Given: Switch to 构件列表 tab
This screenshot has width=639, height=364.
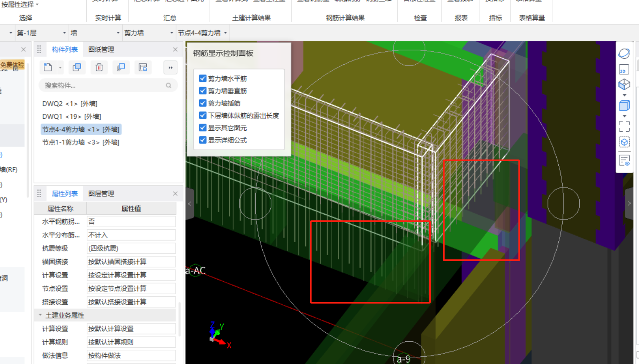Looking at the screenshot, I should [65, 49].
